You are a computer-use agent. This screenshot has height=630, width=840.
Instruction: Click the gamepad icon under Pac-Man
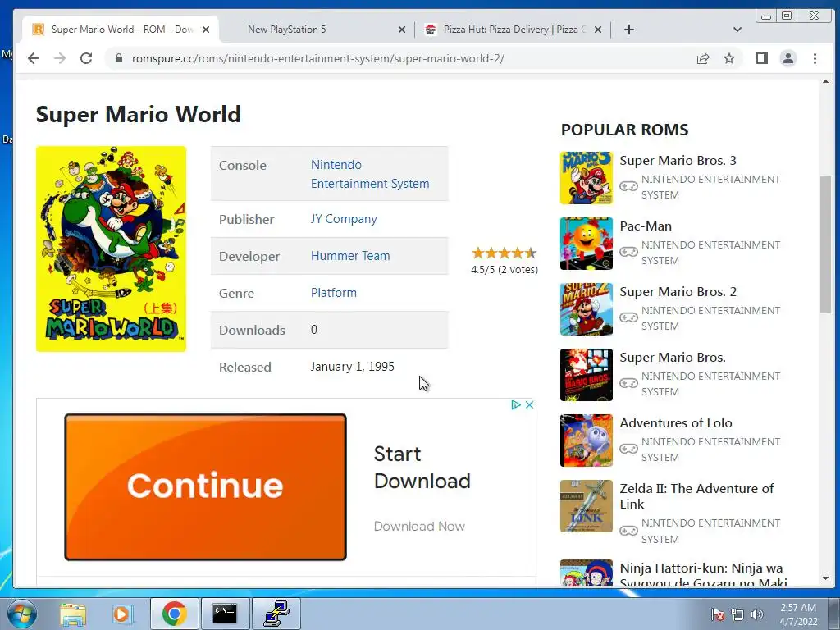coord(628,252)
